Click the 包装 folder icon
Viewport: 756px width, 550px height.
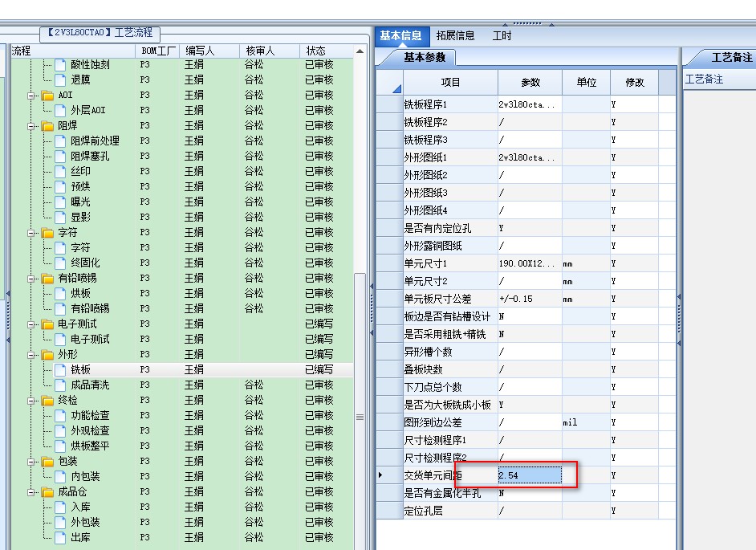(x=47, y=462)
